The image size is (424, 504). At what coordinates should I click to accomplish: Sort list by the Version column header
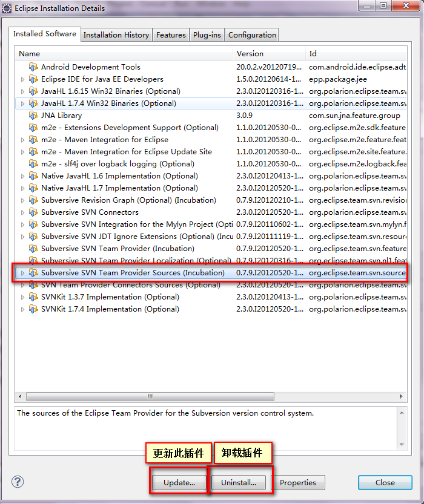[x=269, y=54]
